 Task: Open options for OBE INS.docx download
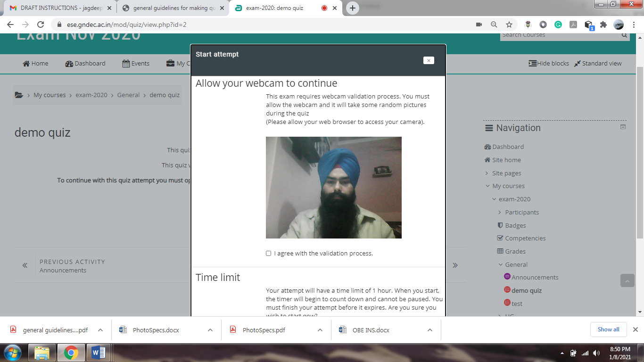[430, 330]
